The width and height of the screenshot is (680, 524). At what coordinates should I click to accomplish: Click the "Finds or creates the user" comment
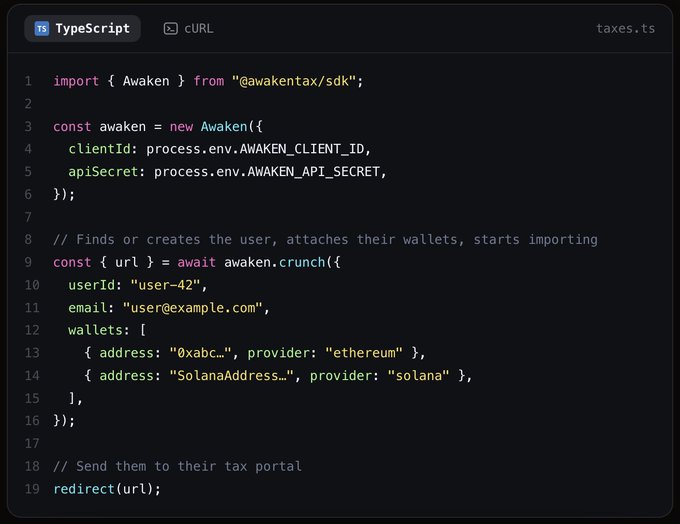tap(325, 239)
